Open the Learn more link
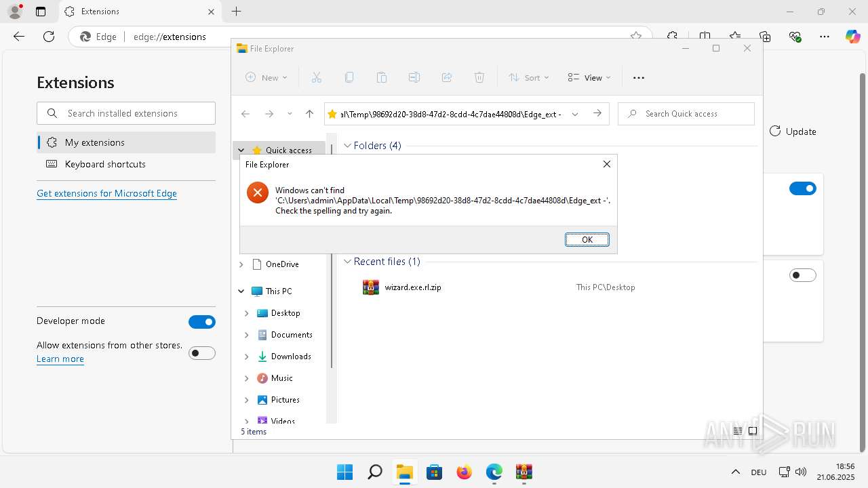This screenshot has width=868, height=488. click(60, 359)
